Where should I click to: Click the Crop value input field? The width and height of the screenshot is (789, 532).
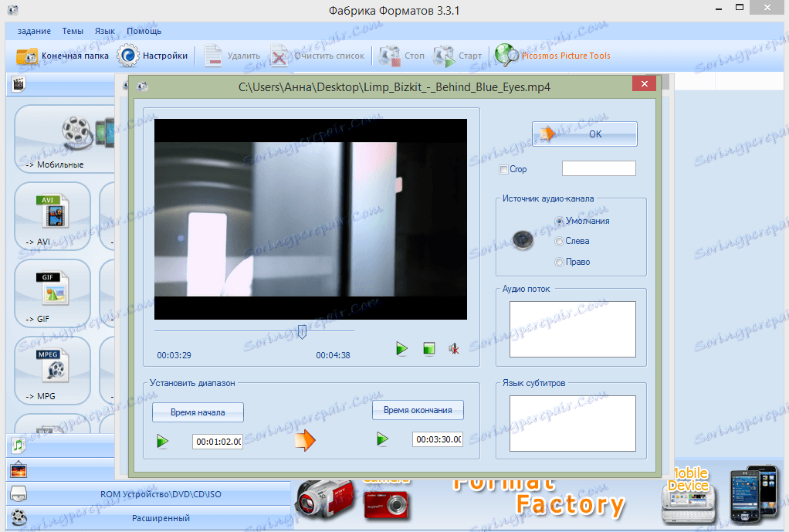click(x=599, y=168)
